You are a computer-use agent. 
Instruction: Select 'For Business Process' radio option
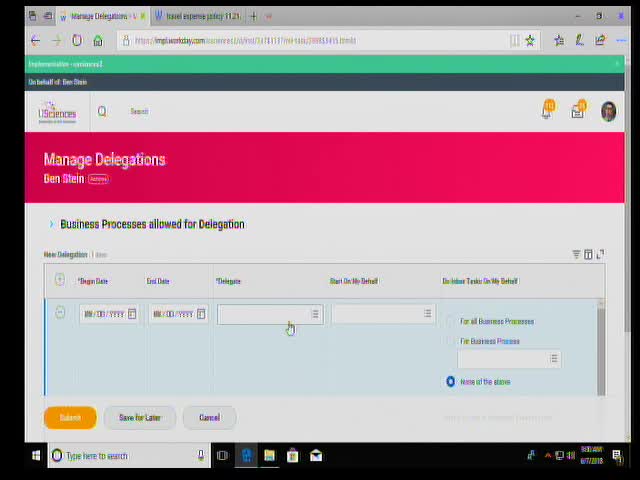tap(450, 341)
